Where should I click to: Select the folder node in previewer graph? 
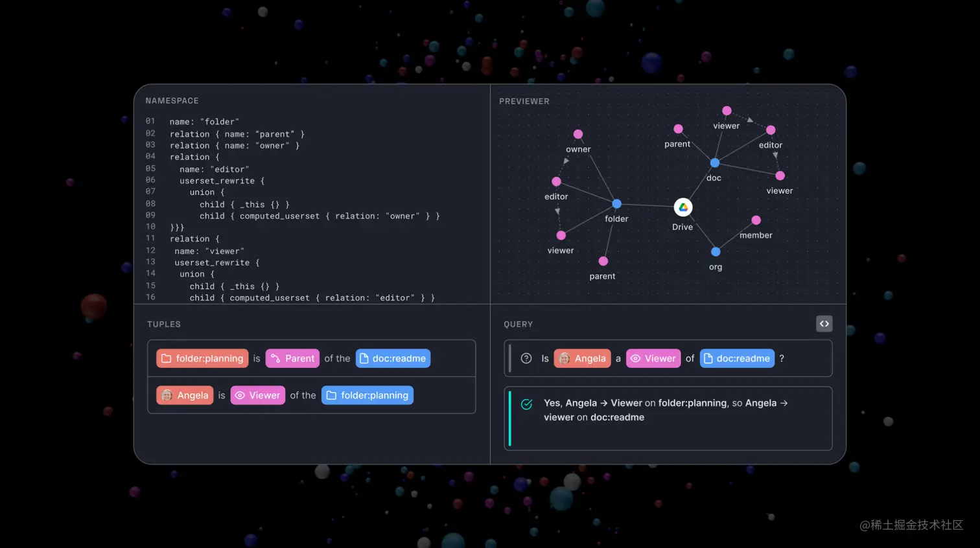click(617, 203)
